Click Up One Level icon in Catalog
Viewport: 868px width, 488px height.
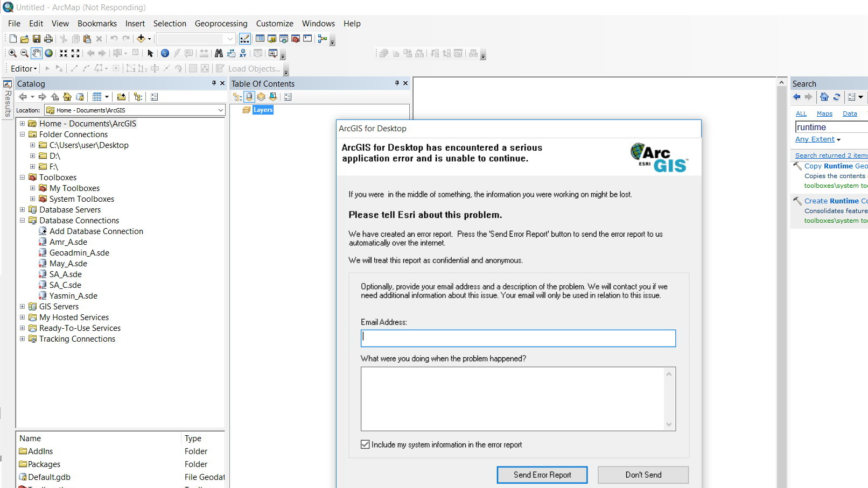[55, 97]
